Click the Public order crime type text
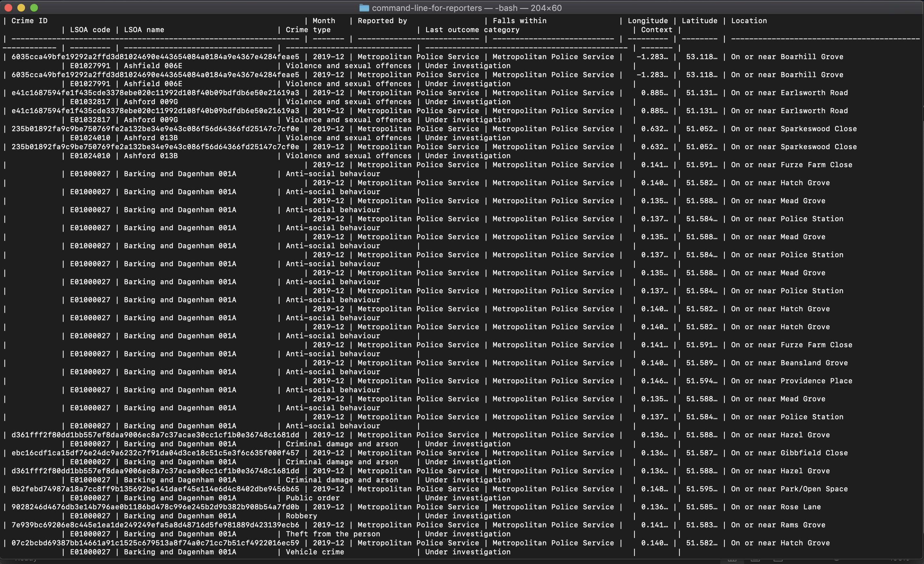Screen dimensions: 924x564 312,498
